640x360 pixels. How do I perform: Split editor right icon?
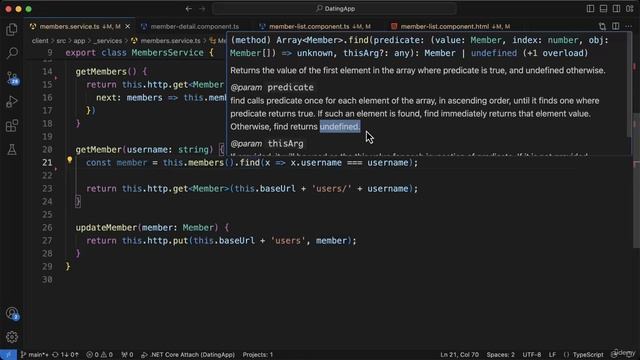point(616,26)
